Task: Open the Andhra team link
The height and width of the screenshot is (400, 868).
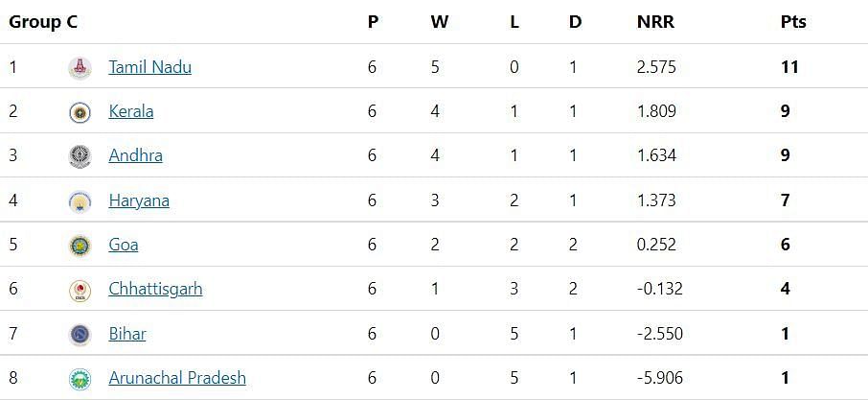Action: tap(136, 155)
